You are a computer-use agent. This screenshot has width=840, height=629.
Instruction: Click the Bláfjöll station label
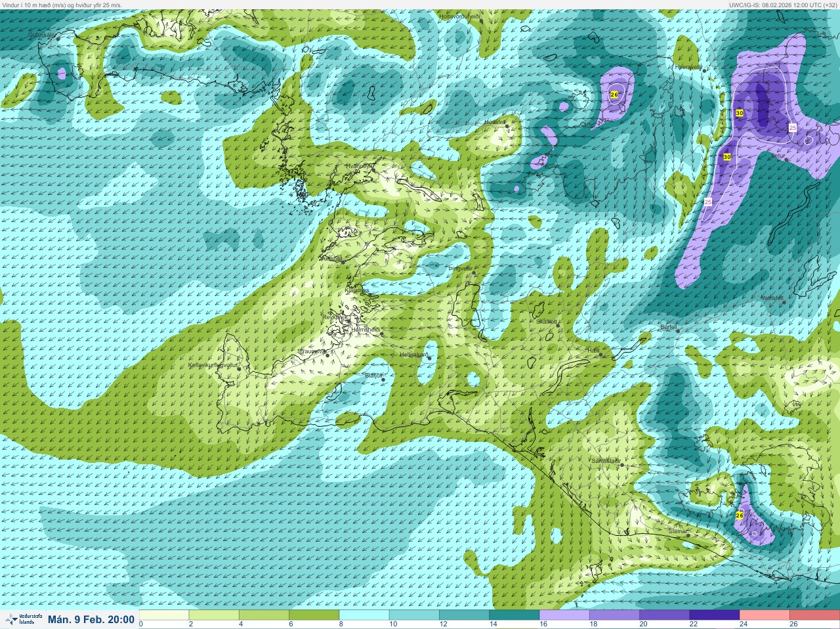[373, 376]
